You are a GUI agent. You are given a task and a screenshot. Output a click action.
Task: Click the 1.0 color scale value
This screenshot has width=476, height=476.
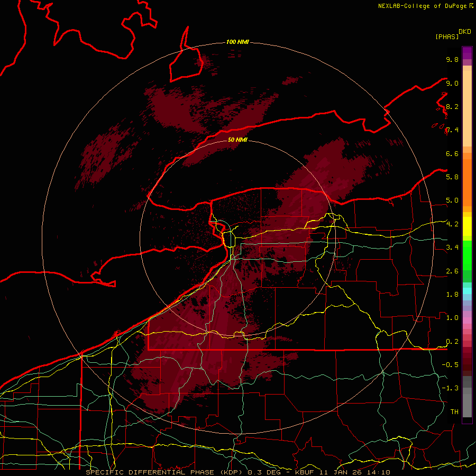pos(452,317)
